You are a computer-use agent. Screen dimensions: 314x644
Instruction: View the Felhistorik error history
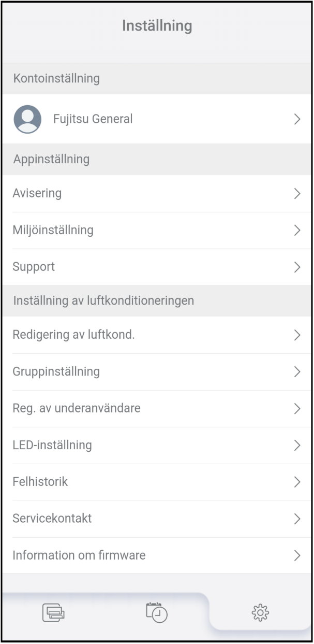[40, 482]
